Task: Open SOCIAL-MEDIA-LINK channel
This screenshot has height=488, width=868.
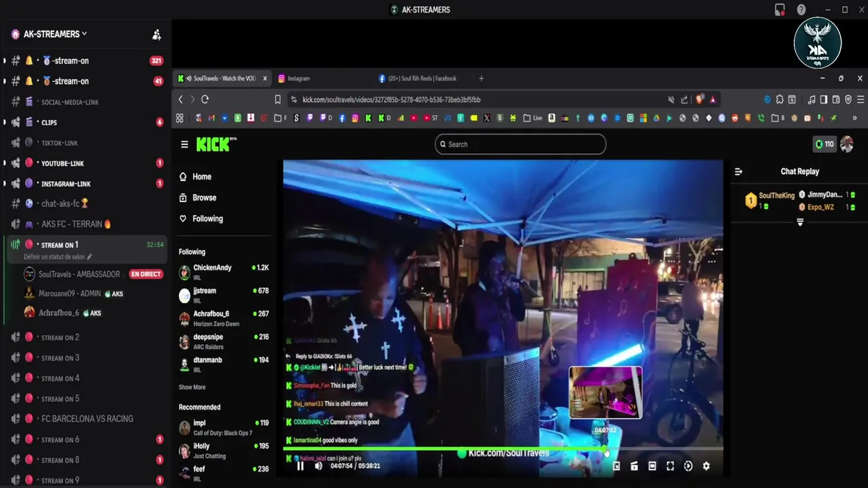Action: pyautogui.click(x=85, y=102)
